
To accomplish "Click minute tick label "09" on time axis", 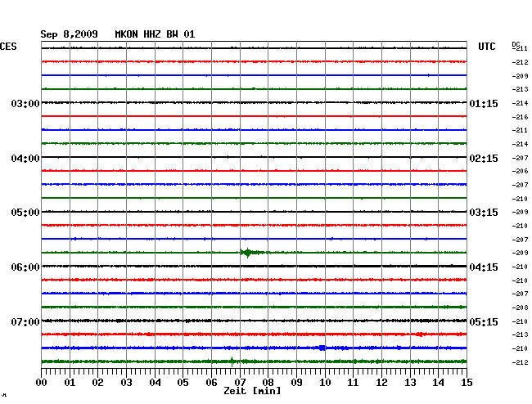I will [x=296, y=383].
